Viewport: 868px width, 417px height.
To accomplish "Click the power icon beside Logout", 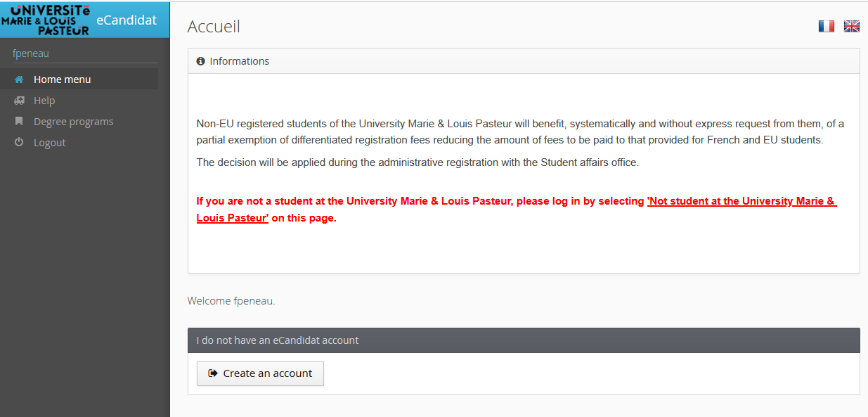I will click(x=19, y=143).
